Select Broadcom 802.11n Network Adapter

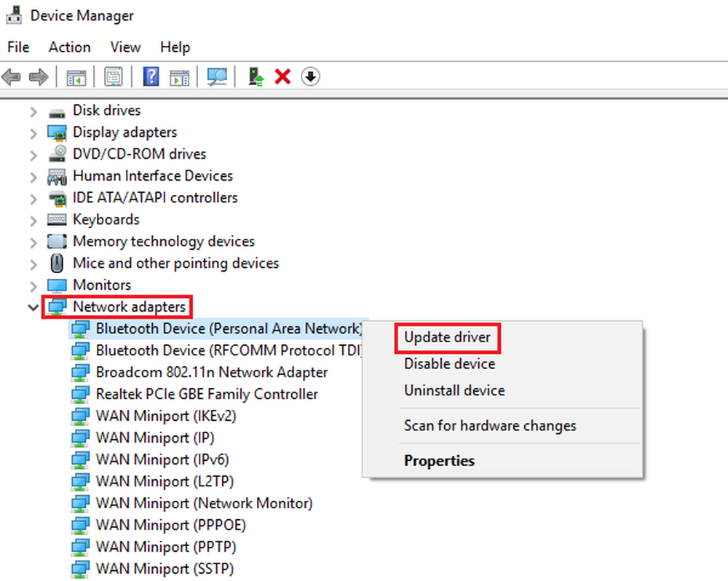tap(212, 372)
